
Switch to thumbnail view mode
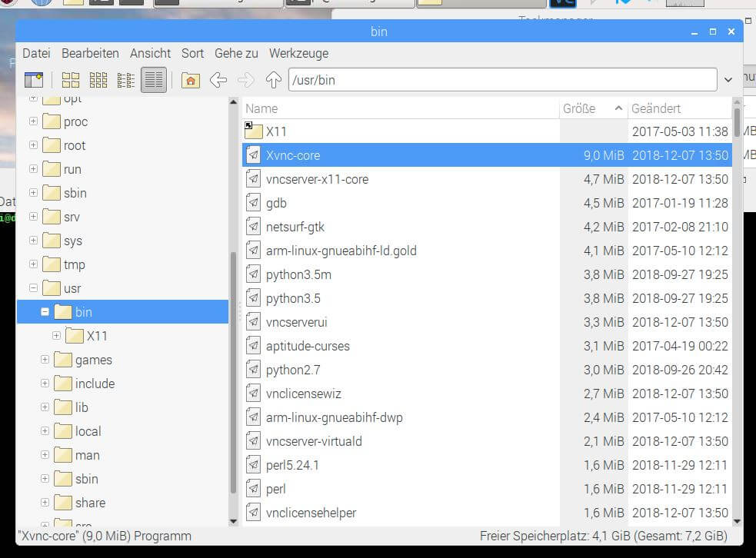98,80
